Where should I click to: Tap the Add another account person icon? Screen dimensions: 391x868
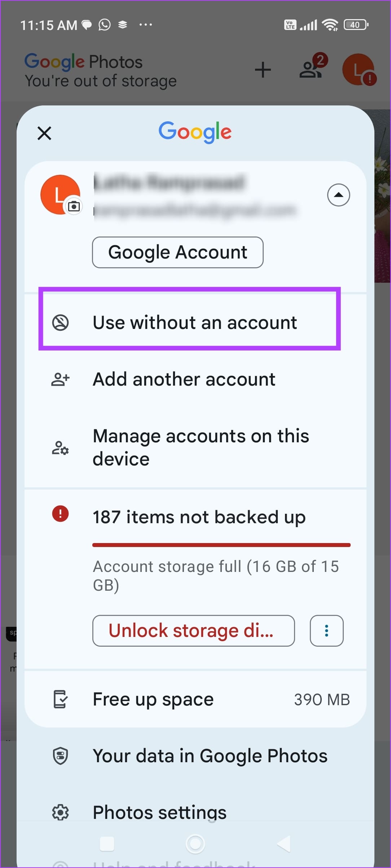60,379
